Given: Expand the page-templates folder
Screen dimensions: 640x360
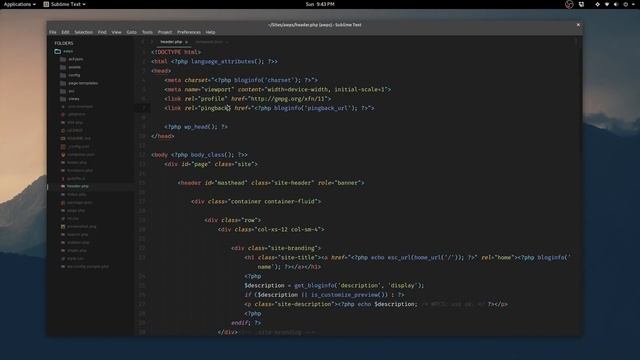Looking at the screenshot, I should point(83,83).
